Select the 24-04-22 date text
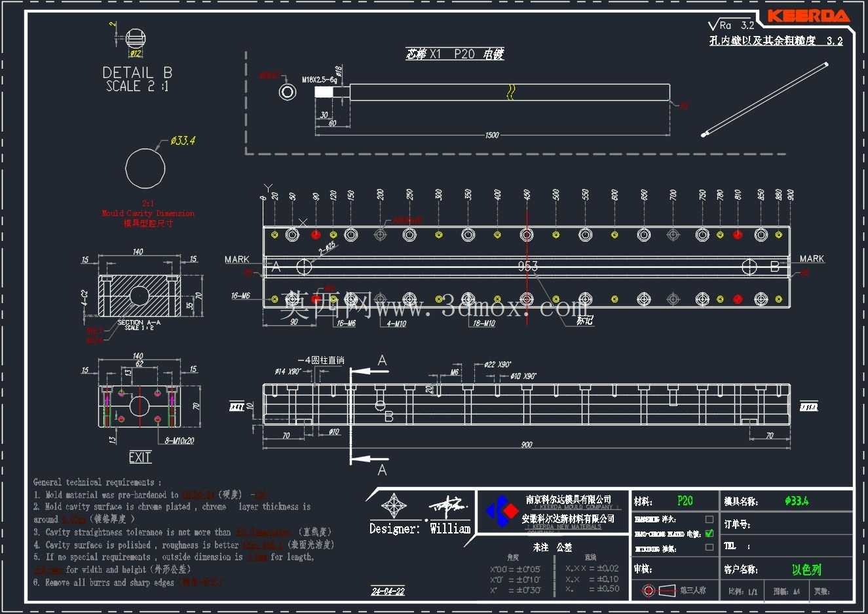 [x=388, y=591]
